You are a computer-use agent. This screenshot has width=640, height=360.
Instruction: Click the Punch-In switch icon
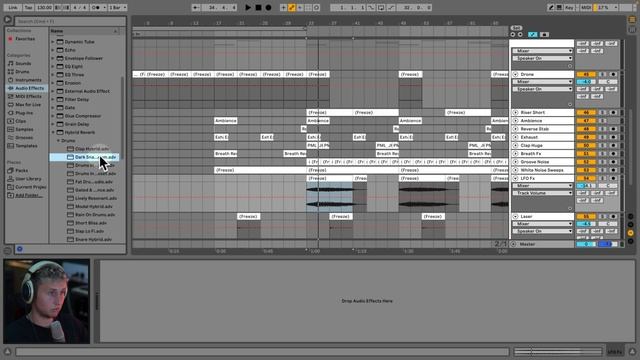point(371,7)
